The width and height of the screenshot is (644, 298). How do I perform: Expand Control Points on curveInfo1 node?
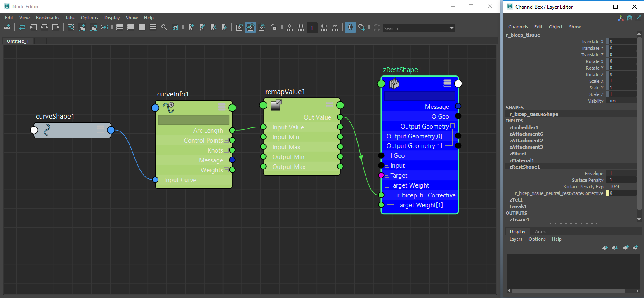point(226,141)
